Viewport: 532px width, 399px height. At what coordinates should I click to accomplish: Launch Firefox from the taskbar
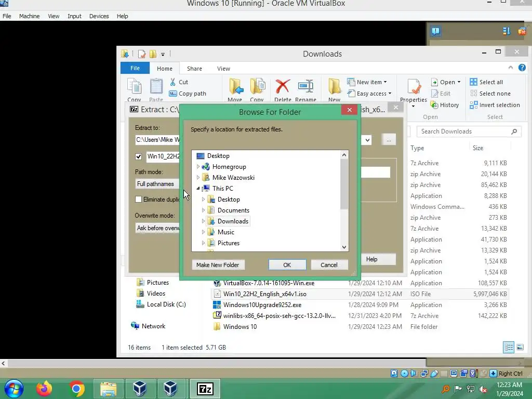(x=45, y=389)
